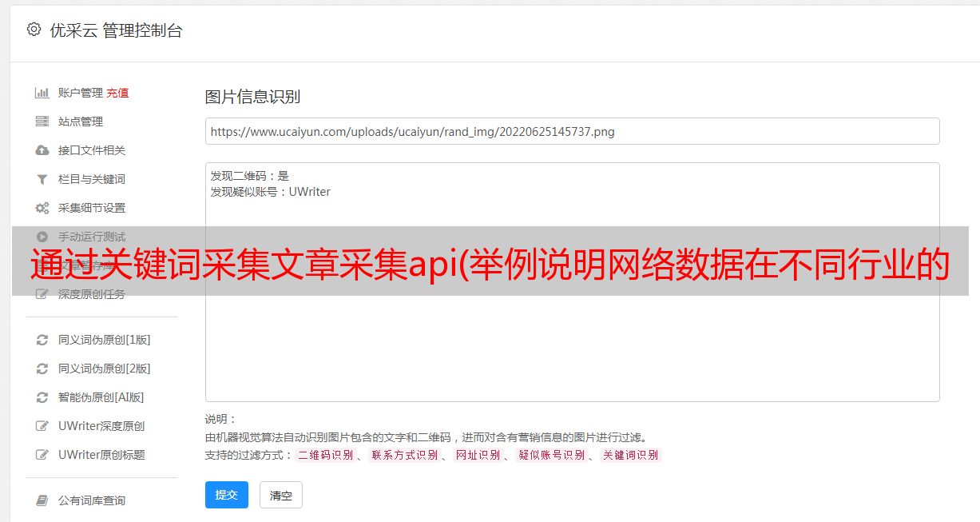Open 栏目与关键词 in the sidebar
Viewport: 980px width, 522px height.
92,179
